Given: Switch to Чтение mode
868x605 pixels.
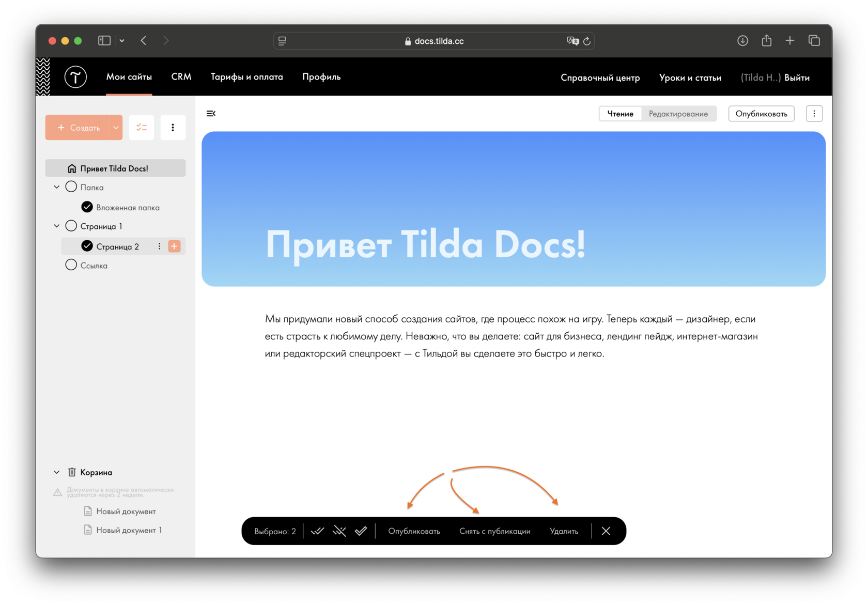Looking at the screenshot, I should pos(621,114).
